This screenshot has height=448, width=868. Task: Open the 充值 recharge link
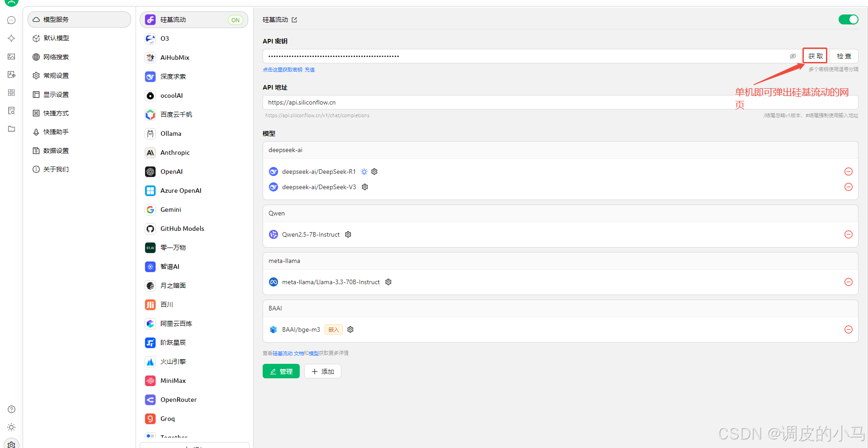pyautogui.click(x=310, y=70)
